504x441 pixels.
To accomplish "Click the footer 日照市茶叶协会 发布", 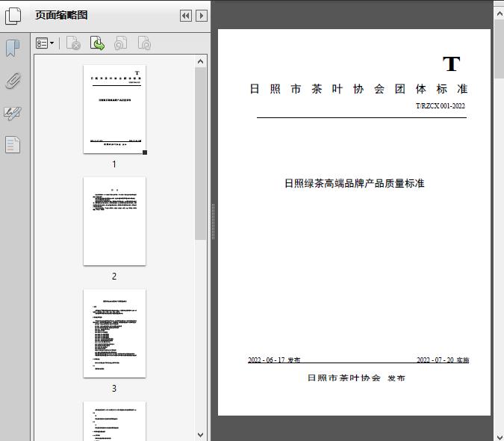I will point(356,377).
